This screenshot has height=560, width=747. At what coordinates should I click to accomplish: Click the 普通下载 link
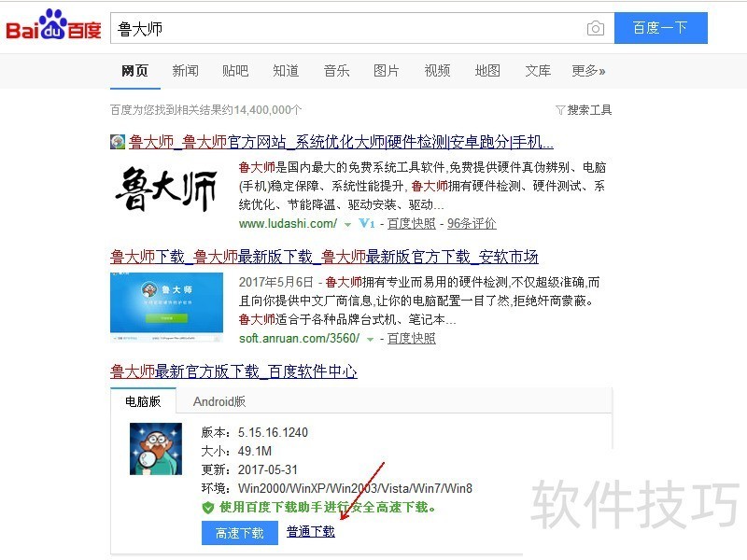click(311, 531)
